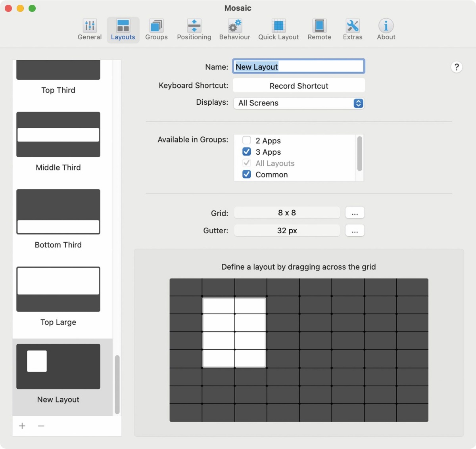Select the Bottom Third layout thumbnail
Screen dimensions: 476x449
pyautogui.click(x=58, y=212)
